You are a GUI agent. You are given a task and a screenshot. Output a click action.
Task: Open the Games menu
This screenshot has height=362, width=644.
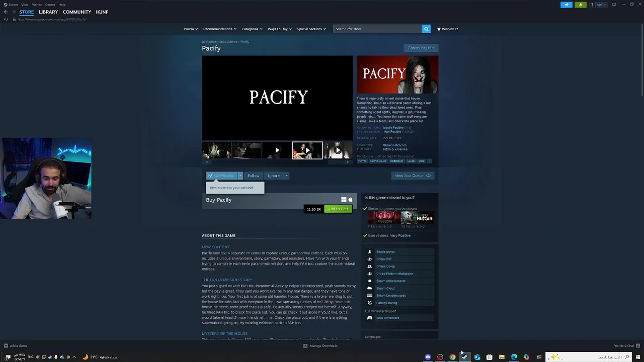[50, 5]
